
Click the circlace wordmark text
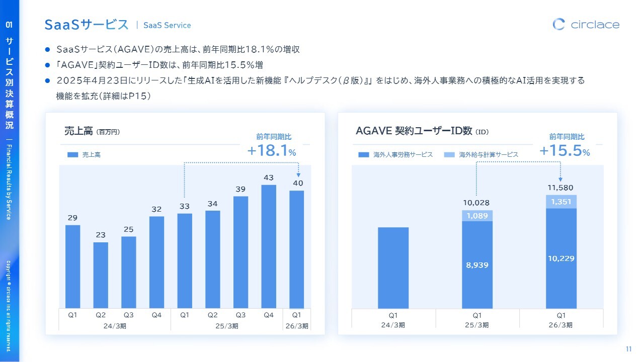(x=595, y=25)
